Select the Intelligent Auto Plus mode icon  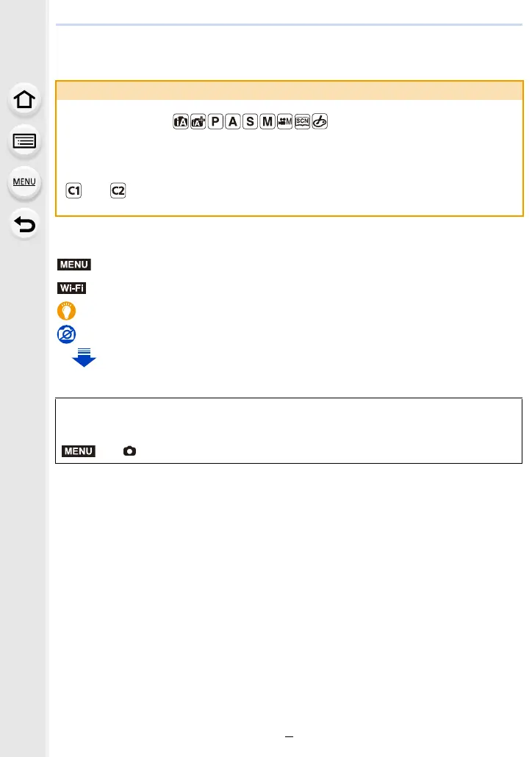point(198,122)
